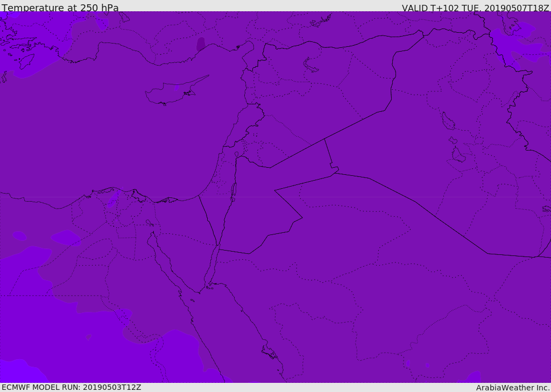Click the 'ArabiaWeather Inc' credit text
Image resolution: width=551 pixels, height=392 pixels.
tap(512, 388)
